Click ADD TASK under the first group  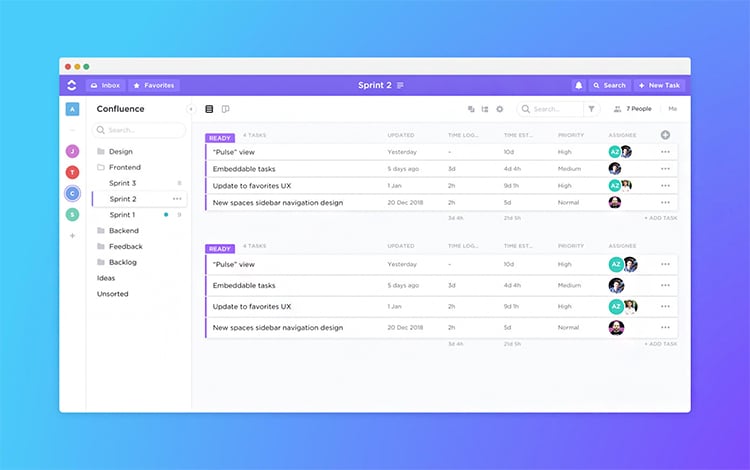[661, 218]
